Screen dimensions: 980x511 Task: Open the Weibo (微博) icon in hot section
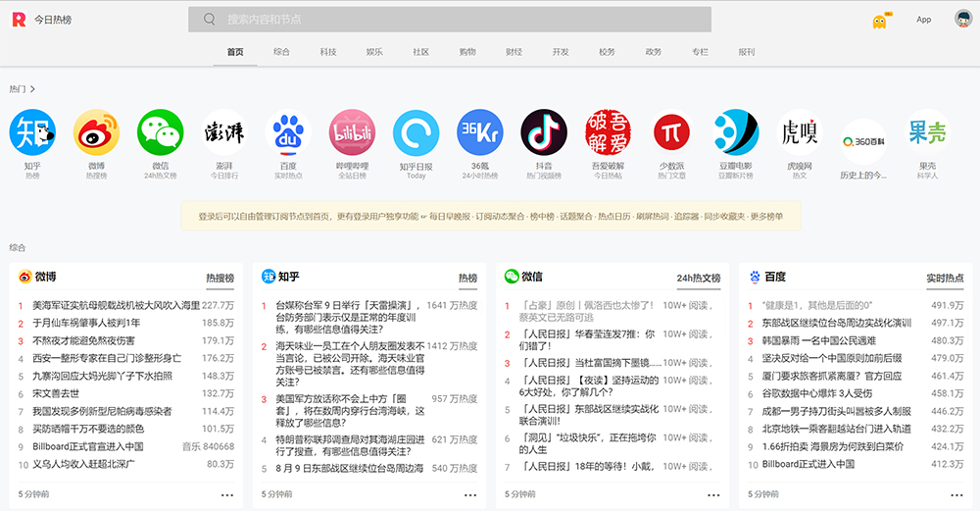pyautogui.click(x=96, y=132)
